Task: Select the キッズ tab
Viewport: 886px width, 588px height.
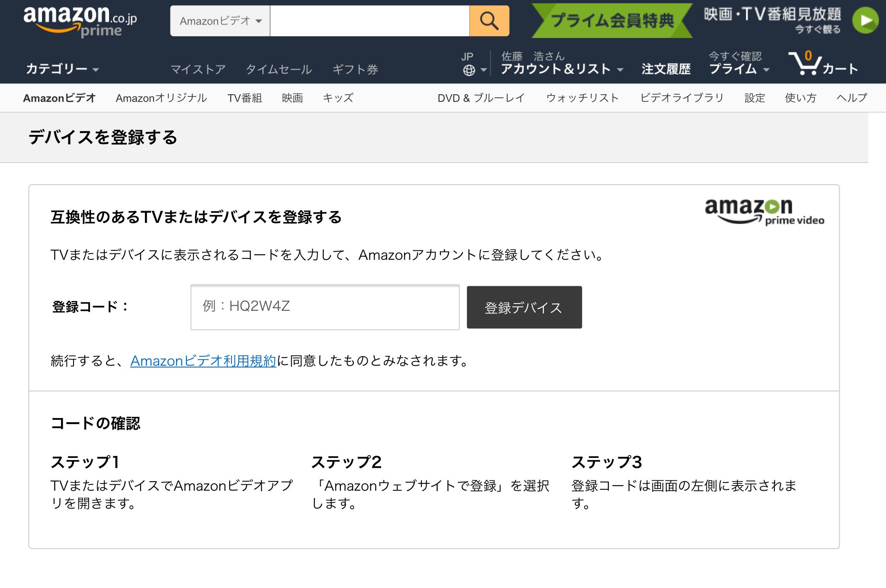Action: pyautogui.click(x=338, y=98)
